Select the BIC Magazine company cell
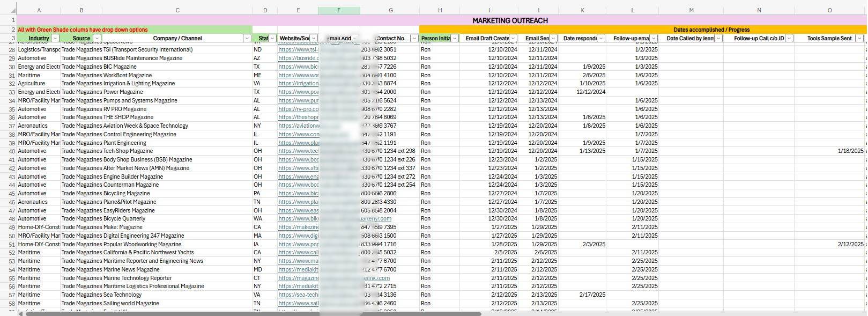The height and width of the screenshot is (316, 868). (x=177, y=67)
